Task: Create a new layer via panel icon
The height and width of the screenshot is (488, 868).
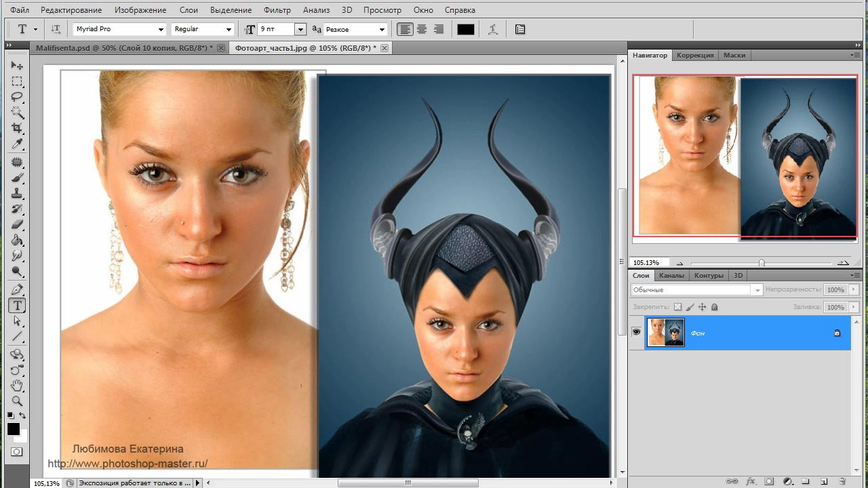Action: coord(823,481)
